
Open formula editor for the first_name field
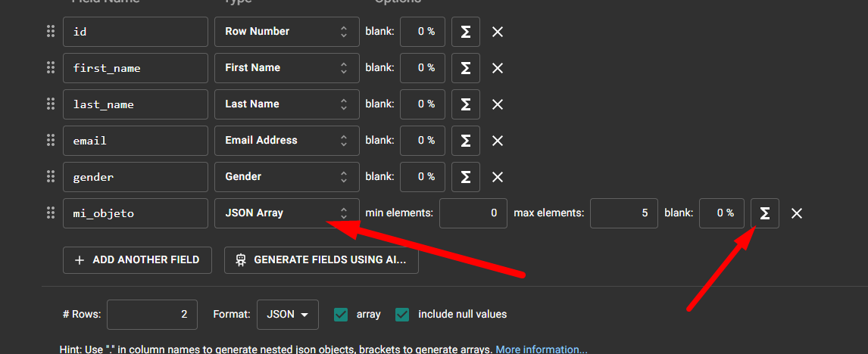click(x=466, y=68)
